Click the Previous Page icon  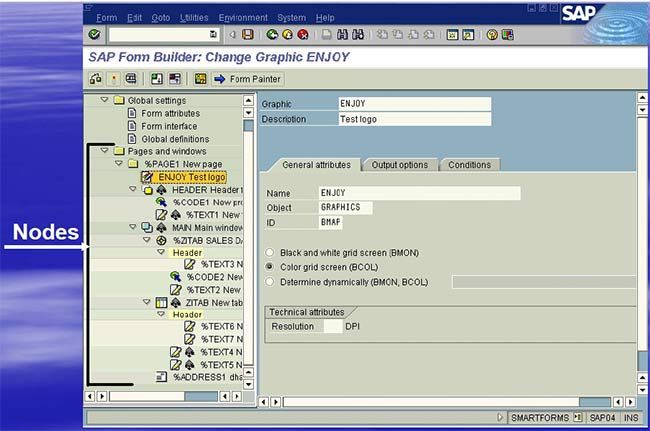tap(398, 35)
